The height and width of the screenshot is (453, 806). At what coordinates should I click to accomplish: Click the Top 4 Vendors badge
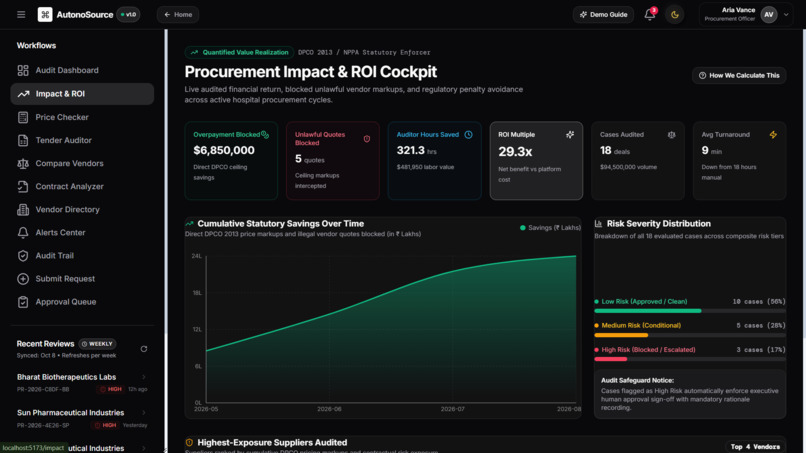755,447
